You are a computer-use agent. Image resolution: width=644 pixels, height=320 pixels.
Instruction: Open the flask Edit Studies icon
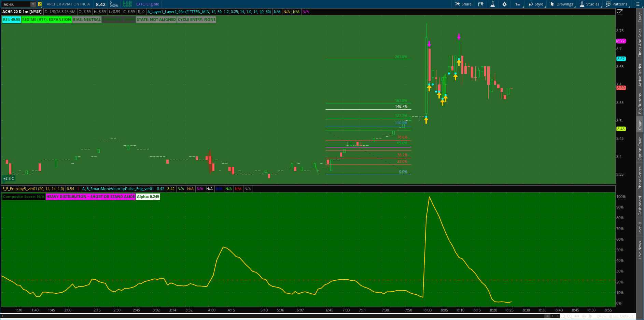pyautogui.click(x=492, y=4)
